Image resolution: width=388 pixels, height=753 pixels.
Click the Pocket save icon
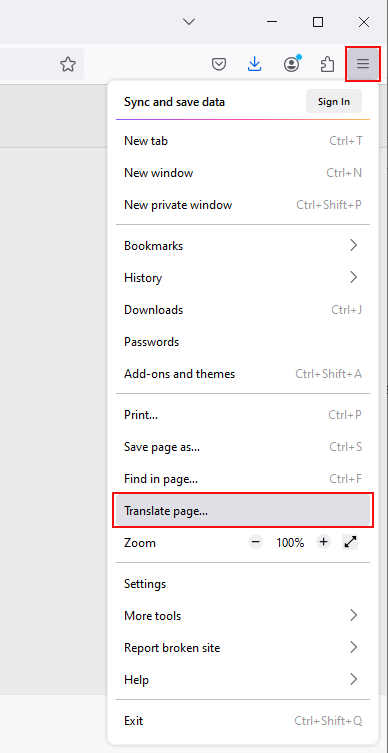pos(219,64)
